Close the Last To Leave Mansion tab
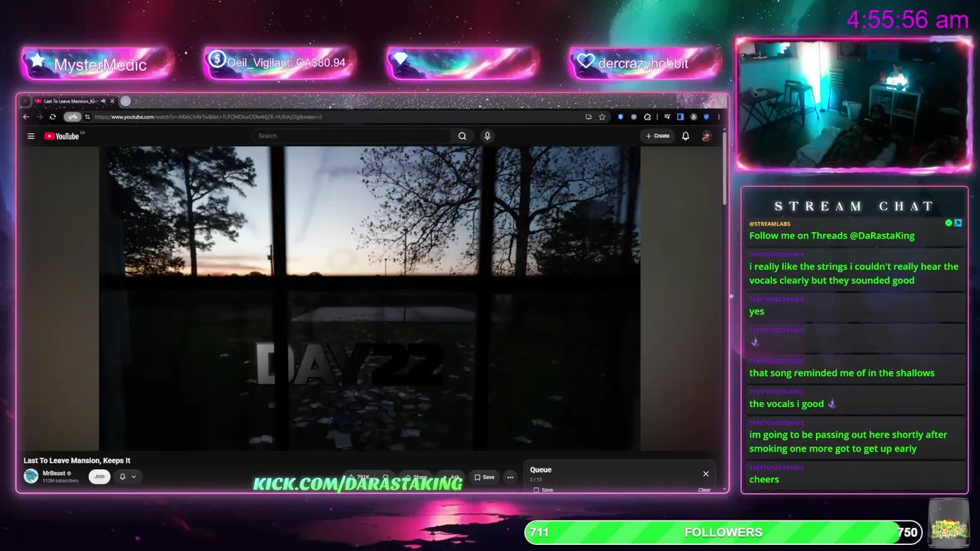Viewport: 980px width, 551px height. tap(112, 101)
